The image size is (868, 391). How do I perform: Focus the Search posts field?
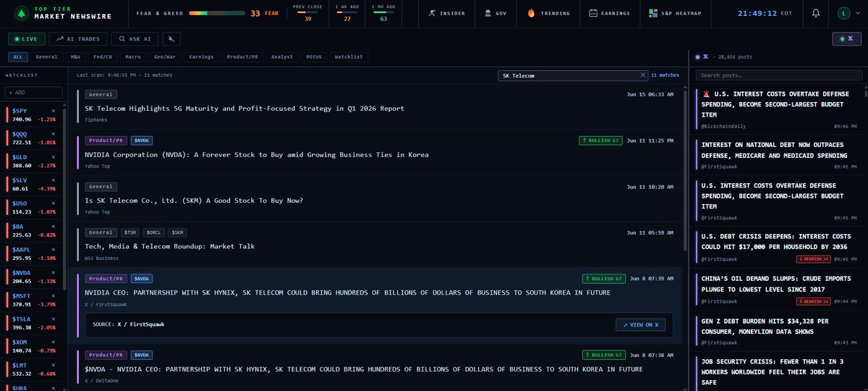778,75
